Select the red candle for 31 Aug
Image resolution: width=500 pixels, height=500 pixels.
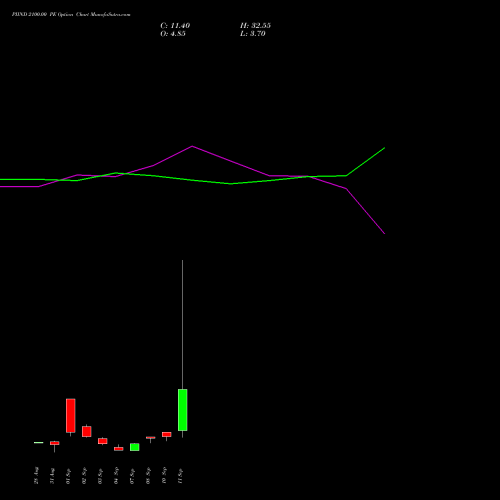(55, 443)
